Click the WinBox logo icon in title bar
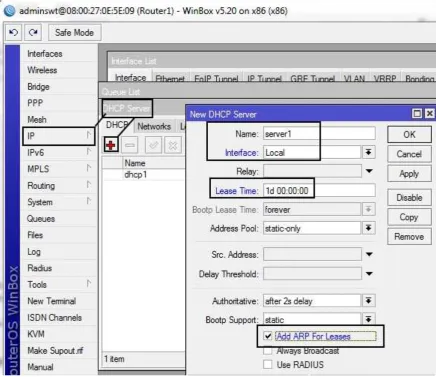Image resolution: width=436 pixels, height=377 pixels. [9, 11]
